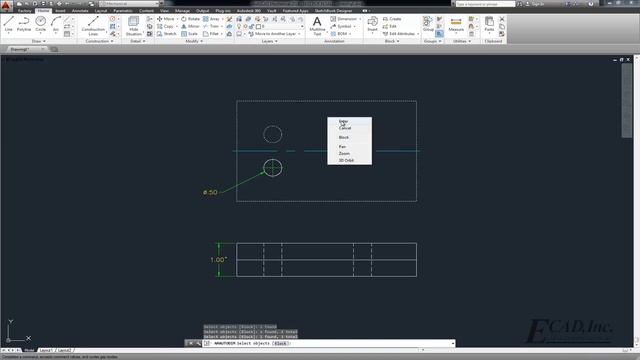Activate the Mirror tool
The height and width of the screenshot is (360, 640).
point(191,26)
